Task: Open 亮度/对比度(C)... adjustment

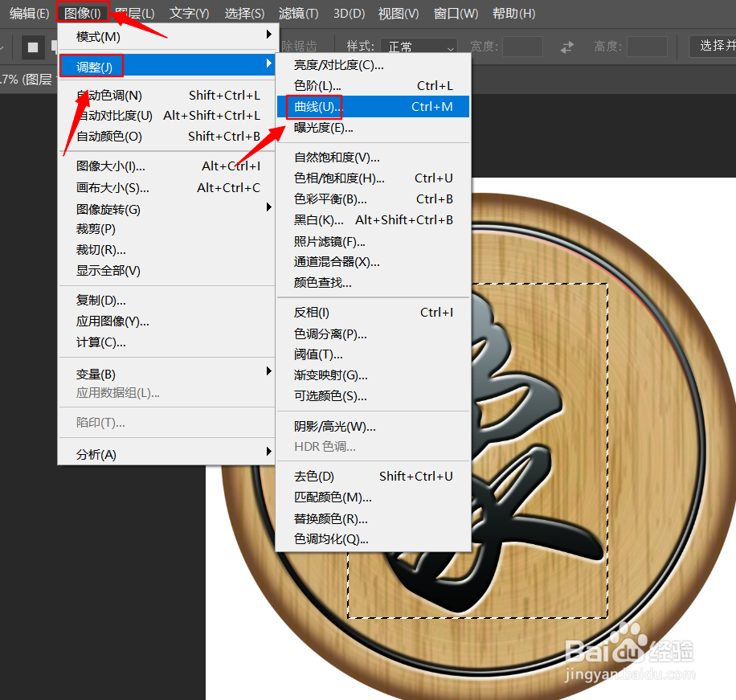Action: pos(373,65)
